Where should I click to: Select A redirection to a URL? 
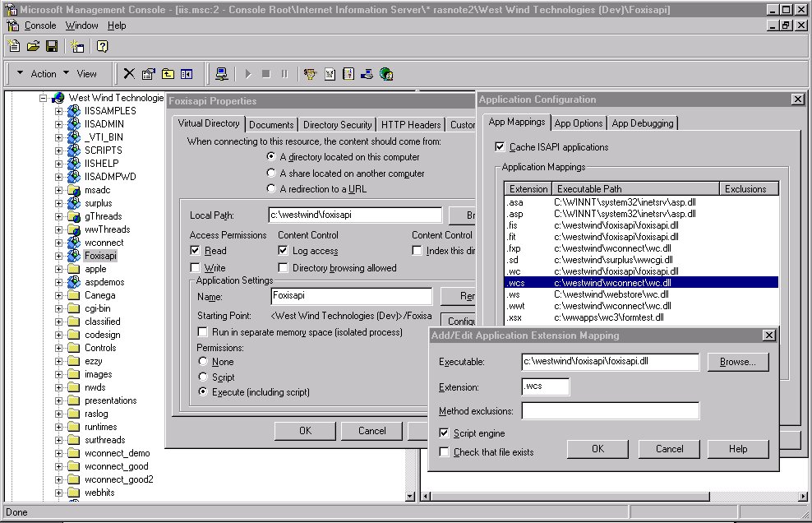(271, 188)
